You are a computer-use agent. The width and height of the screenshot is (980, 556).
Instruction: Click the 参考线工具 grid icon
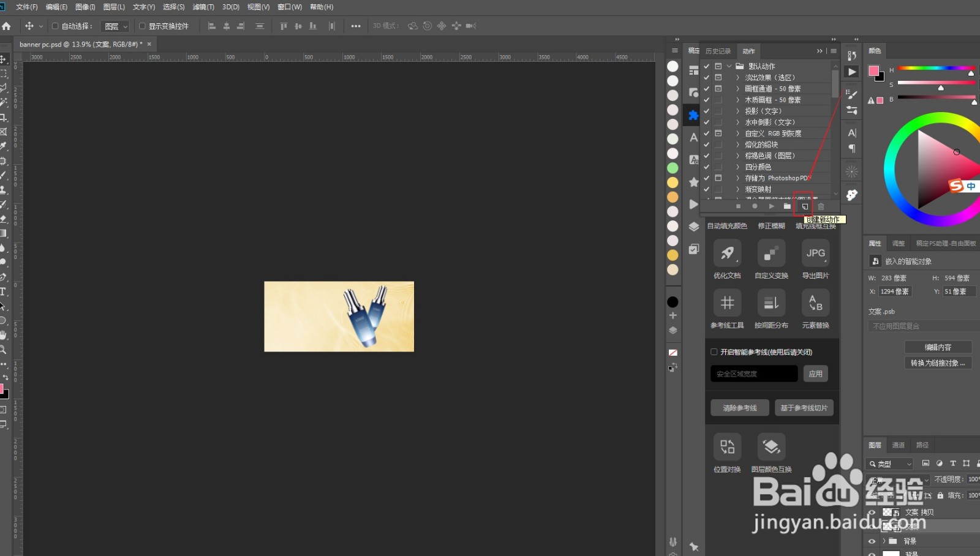(x=727, y=302)
